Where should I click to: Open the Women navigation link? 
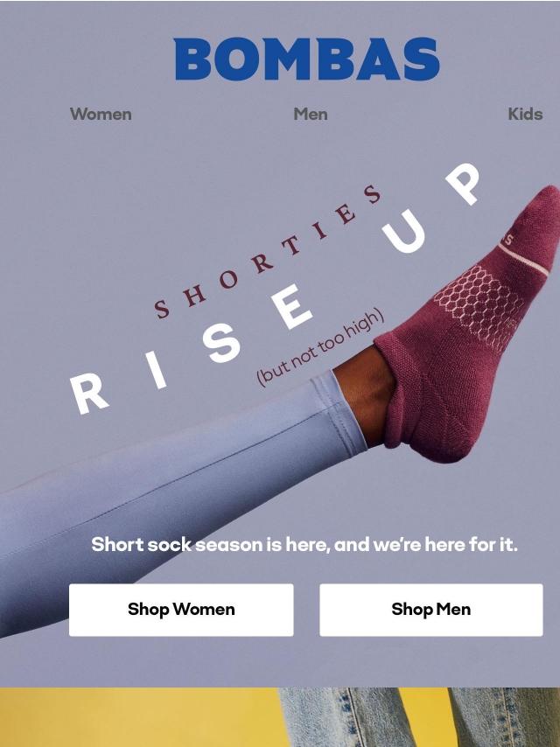coord(101,115)
